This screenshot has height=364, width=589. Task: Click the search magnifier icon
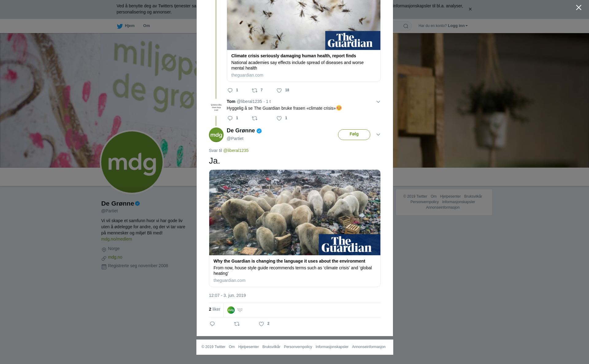point(406,26)
